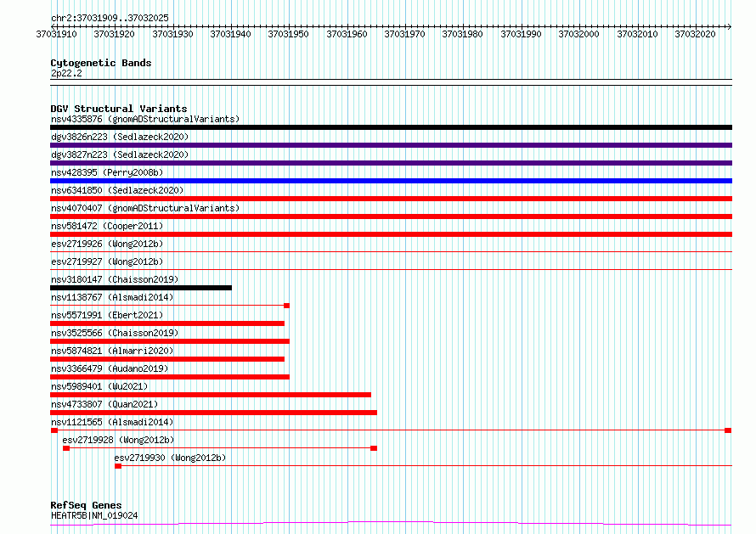The image size is (756, 534).
Task: Open variant nsv1121565 (Alsmadi2014) label
Action: (x=112, y=422)
